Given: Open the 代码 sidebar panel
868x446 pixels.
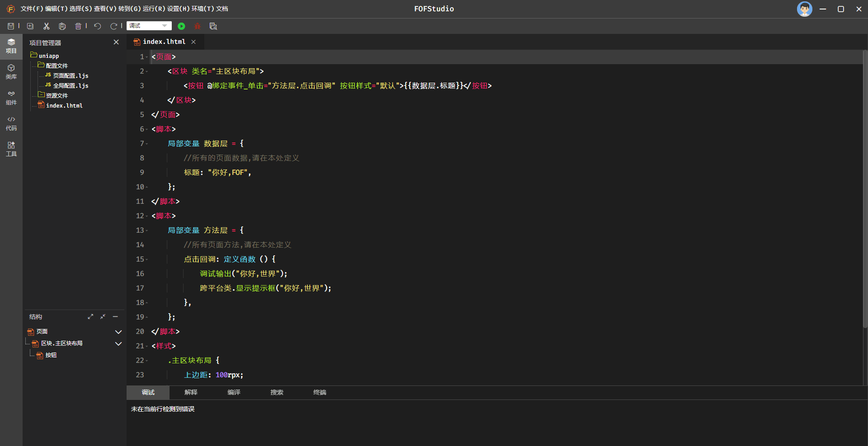Looking at the screenshot, I should [11, 123].
